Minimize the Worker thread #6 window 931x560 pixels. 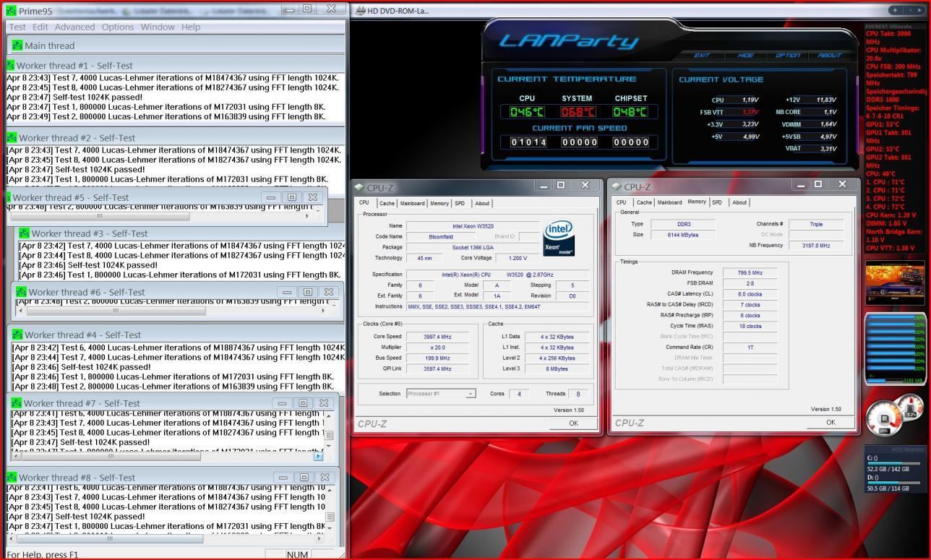[287, 292]
